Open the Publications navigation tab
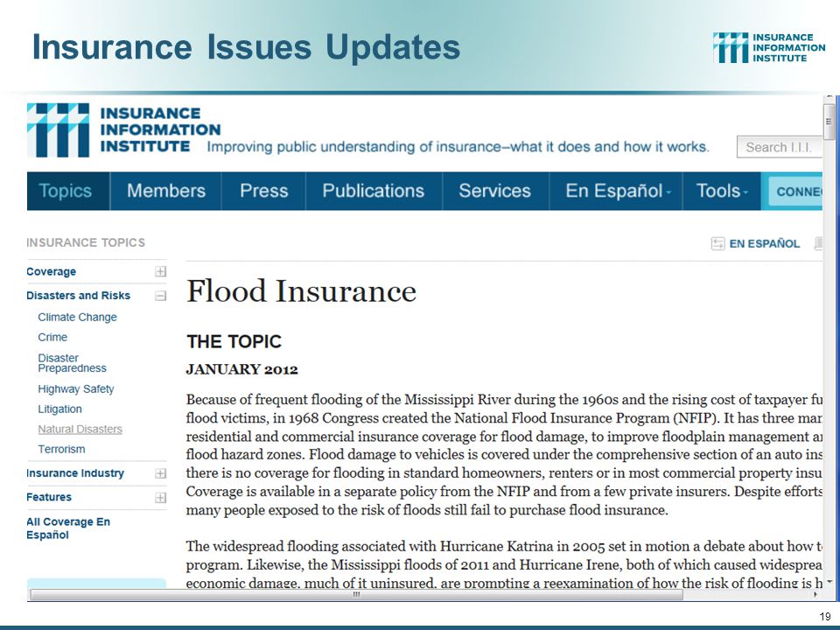Viewport: 840px width, 630px height. 374,191
